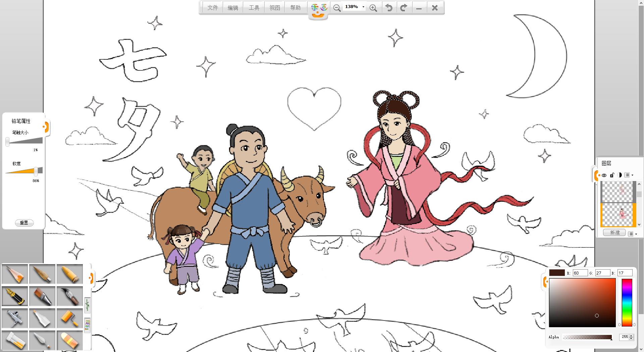Select the pencil drawing tool
644x352 pixels.
[x=15, y=274]
